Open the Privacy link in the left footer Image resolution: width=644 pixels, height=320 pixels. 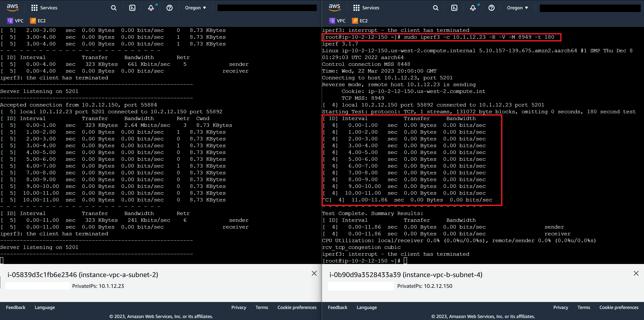pos(238,307)
